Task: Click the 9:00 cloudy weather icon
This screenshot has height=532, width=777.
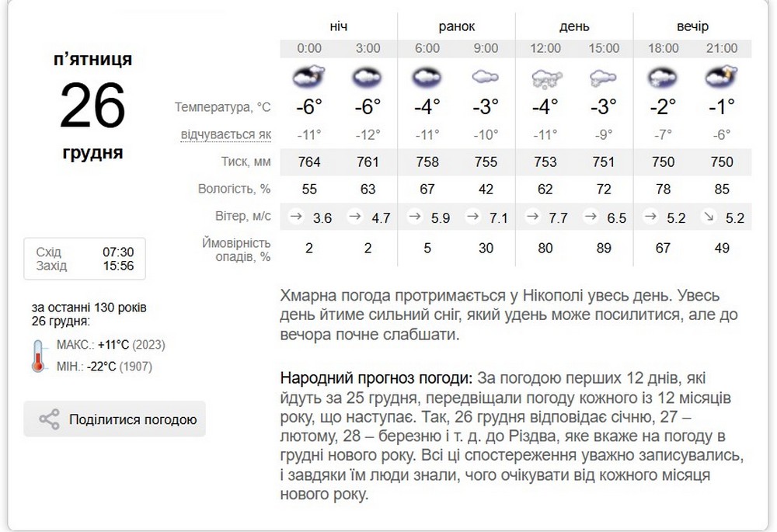Action: coord(486,77)
